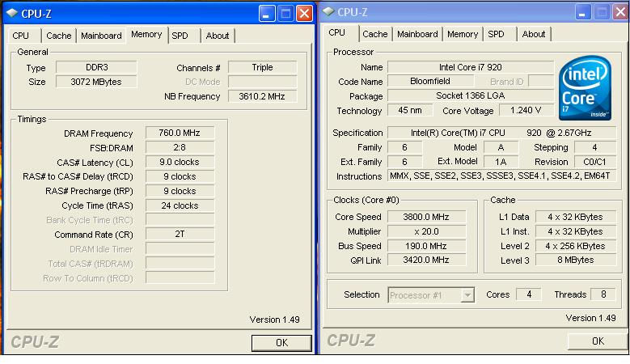The height and width of the screenshot is (364, 630).
Task: Click FSB:DRAM ratio value 2:8
Action: (180, 147)
